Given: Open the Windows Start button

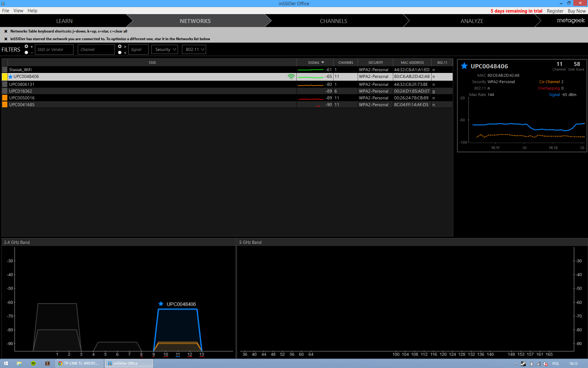Looking at the screenshot, I should [6, 363].
